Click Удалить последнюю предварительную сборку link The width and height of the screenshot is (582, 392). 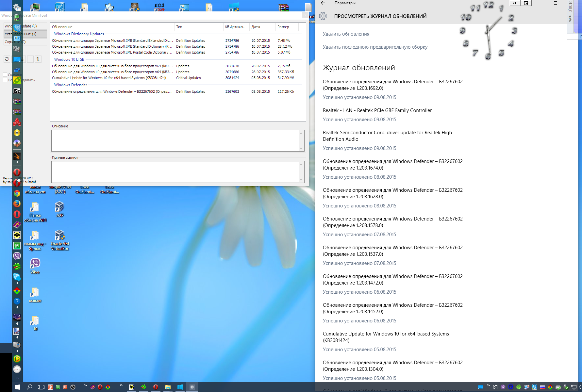pyautogui.click(x=375, y=47)
